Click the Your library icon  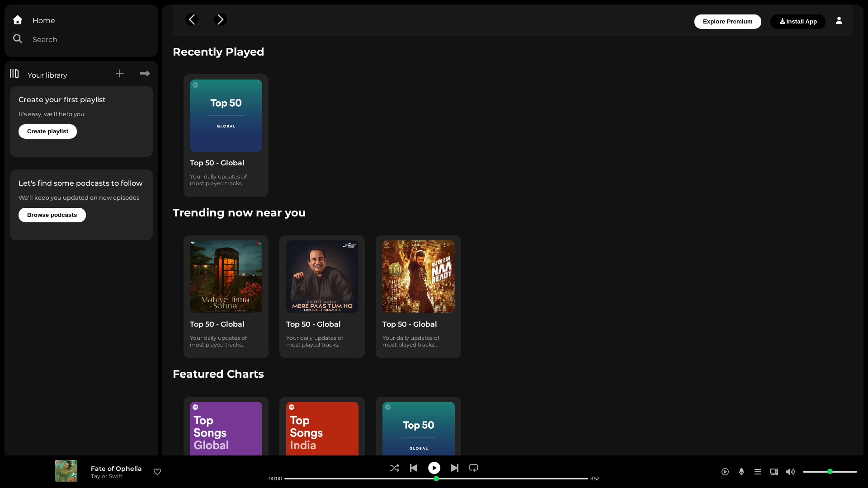click(x=14, y=73)
